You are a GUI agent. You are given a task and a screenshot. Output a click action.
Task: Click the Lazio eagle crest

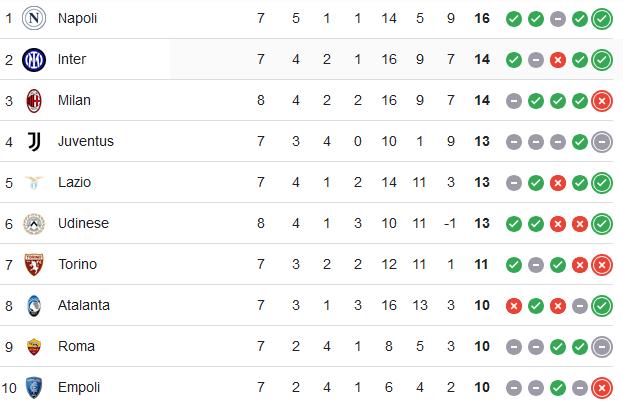click(34, 183)
